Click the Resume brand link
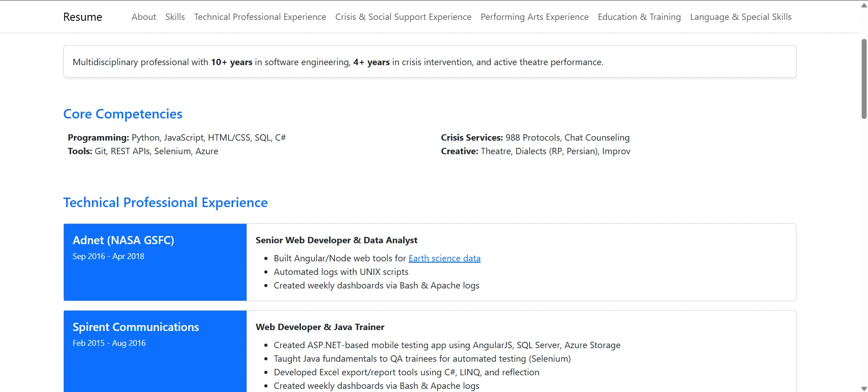This screenshot has width=868, height=392. point(82,17)
